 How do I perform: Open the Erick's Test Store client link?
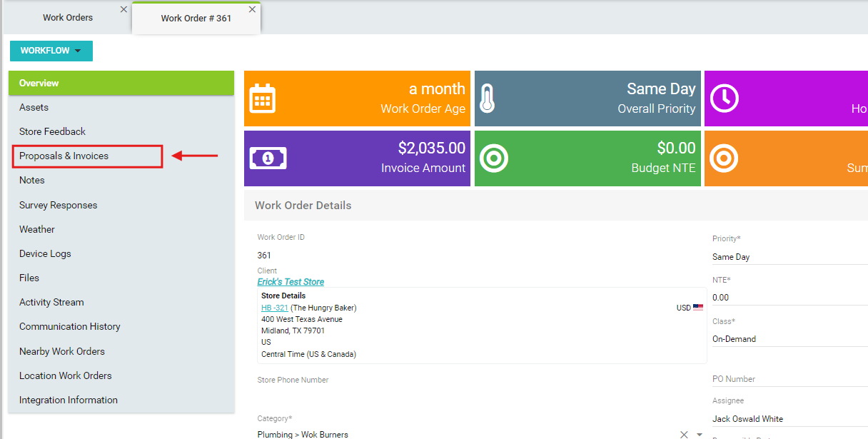[x=291, y=282]
